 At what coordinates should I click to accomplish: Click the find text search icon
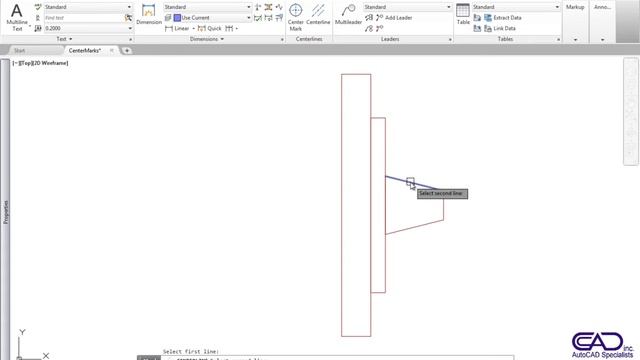128,18
